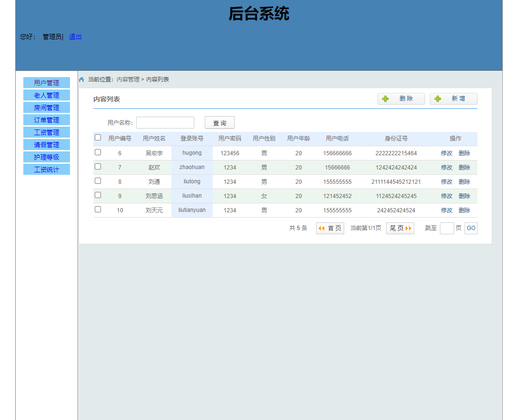
Task: Click the 用户名称 search input field
Action: (165, 122)
